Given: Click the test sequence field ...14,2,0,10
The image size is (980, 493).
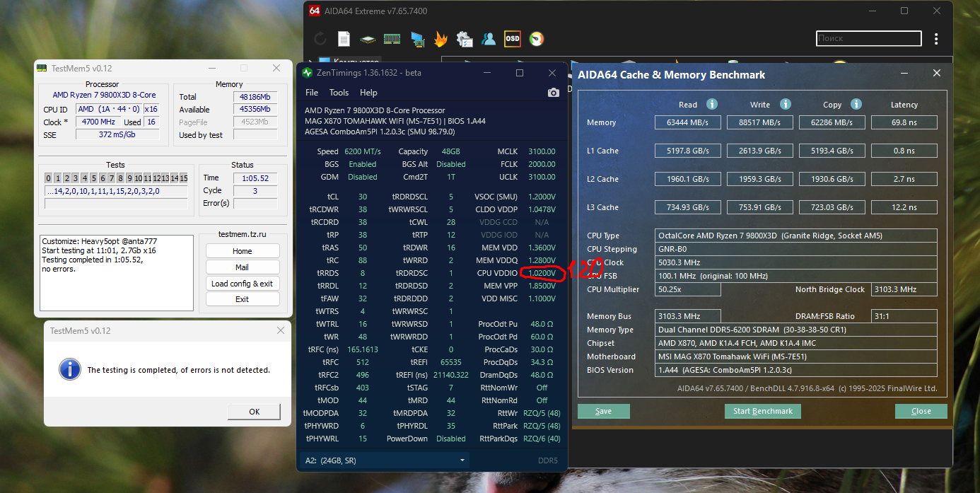Looking at the screenshot, I should [x=116, y=191].
